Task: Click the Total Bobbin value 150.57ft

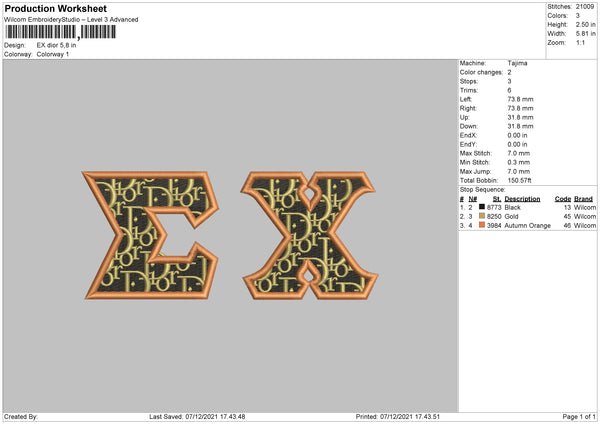Action: 519,181
